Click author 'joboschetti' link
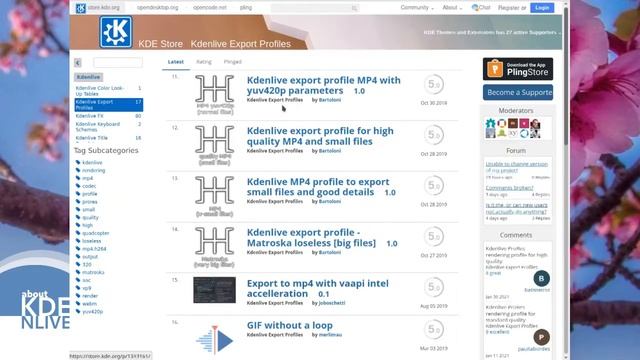 [332, 303]
